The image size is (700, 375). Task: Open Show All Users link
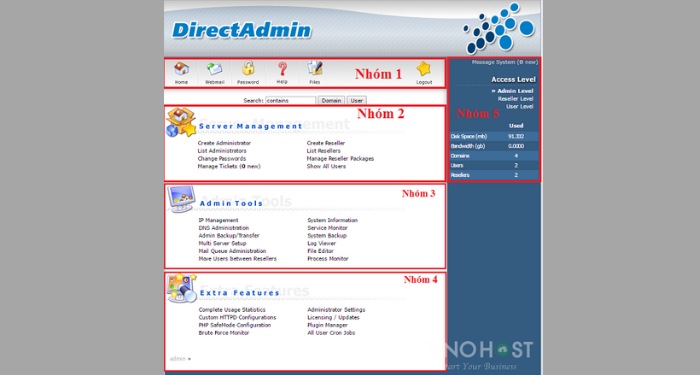pos(326,167)
